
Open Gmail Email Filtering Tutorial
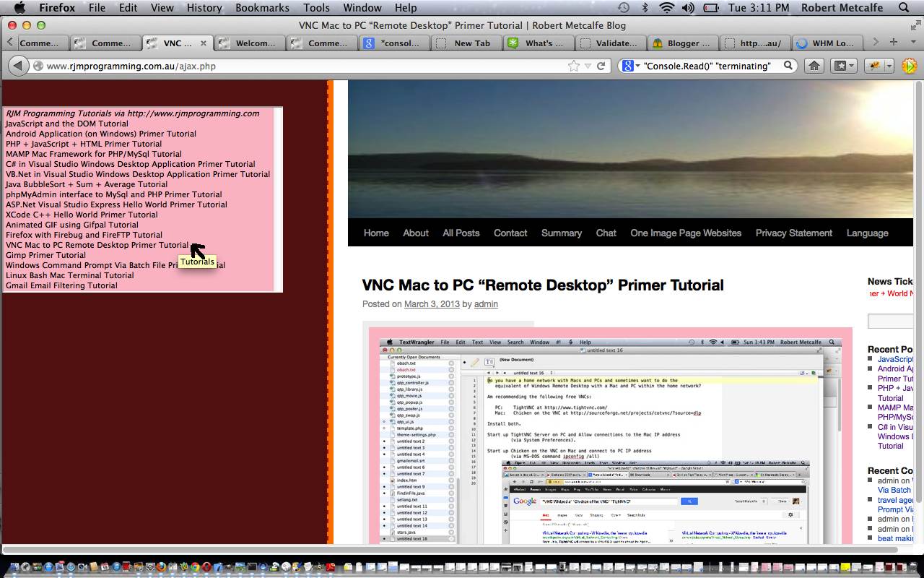coord(61,285)
